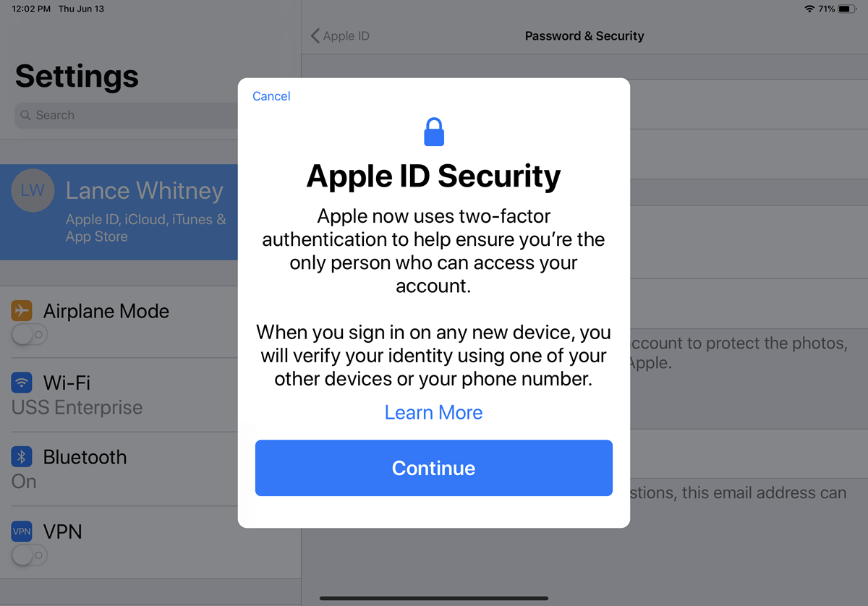
Task: Click the battery icon in the status bar
Action: coord(846,9)
